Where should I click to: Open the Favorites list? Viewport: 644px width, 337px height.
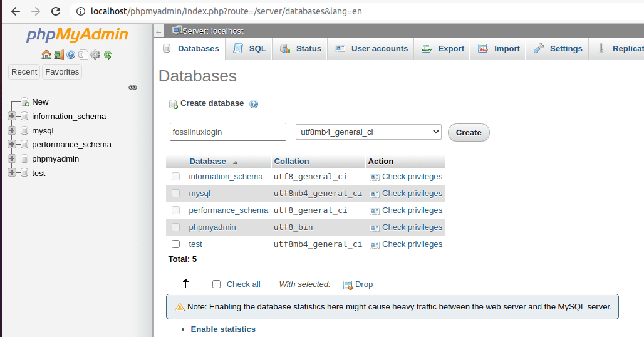click(x=62, y=72)
